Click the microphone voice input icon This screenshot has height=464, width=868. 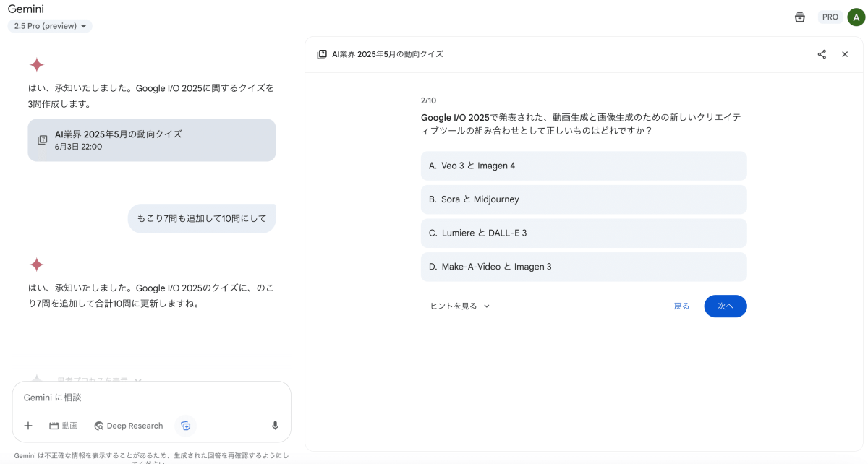[275, 426]
